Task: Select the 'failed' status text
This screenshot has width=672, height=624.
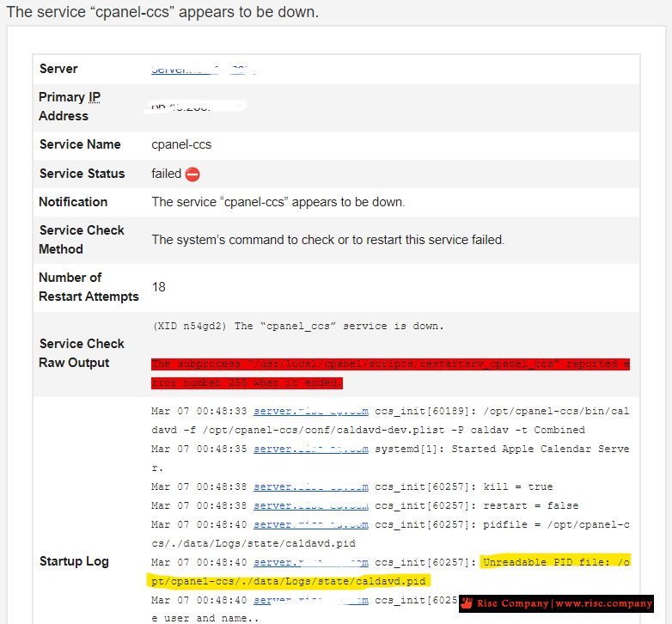Action: tap(167, 174)
